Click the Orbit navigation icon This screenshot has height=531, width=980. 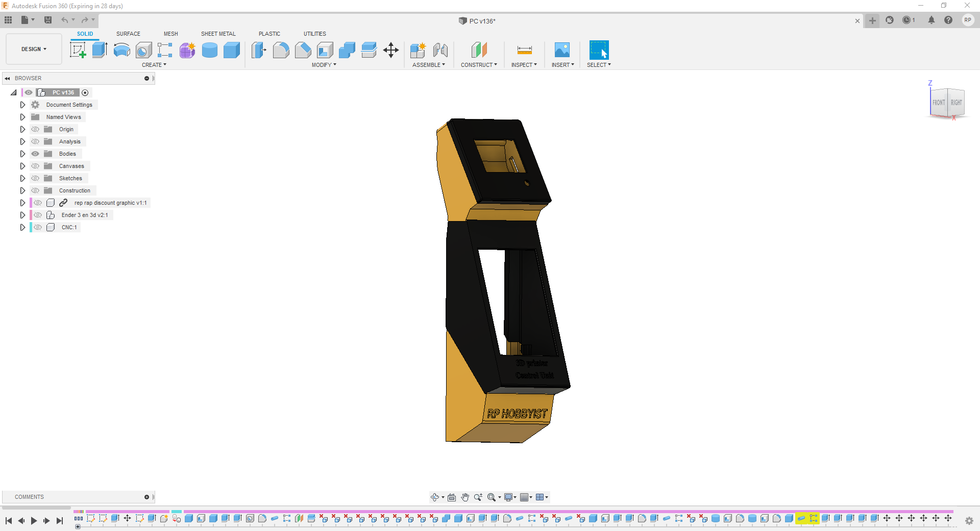(x=435, y=497)
